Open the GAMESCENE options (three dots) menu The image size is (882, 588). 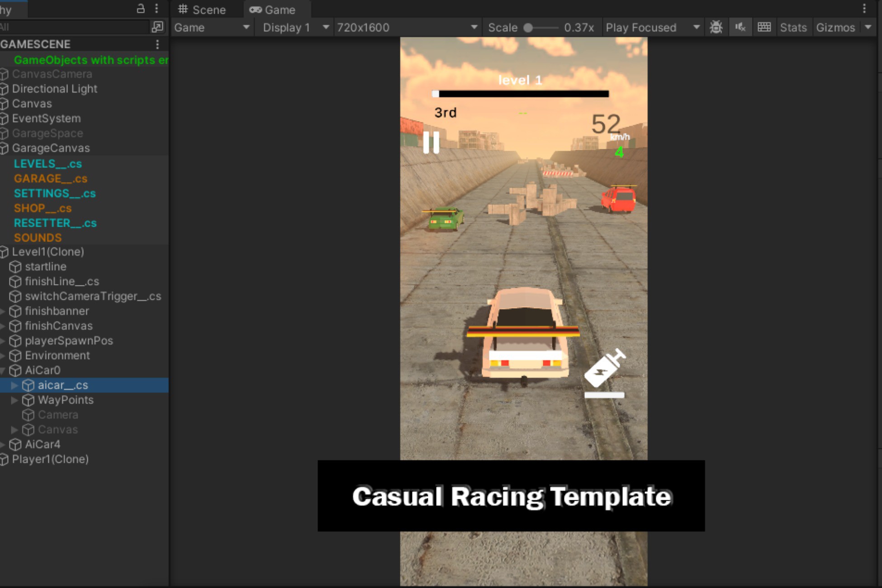(x=157, y=44)
